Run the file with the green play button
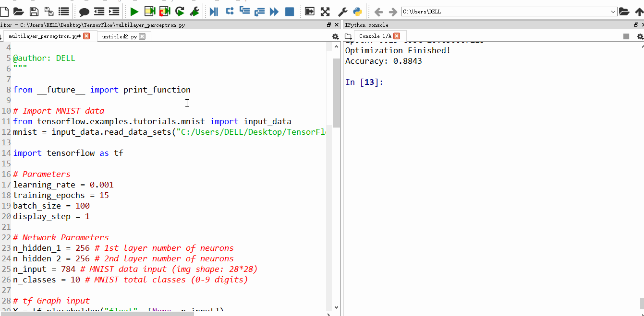Screen dimensions: 644x316 point(134,12)
